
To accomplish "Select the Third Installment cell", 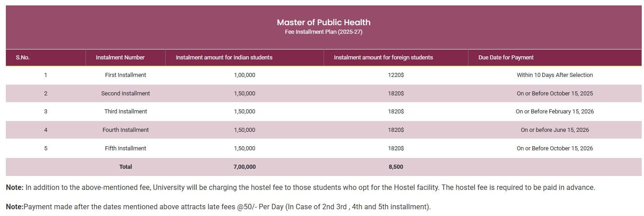I will pos(126,112).
